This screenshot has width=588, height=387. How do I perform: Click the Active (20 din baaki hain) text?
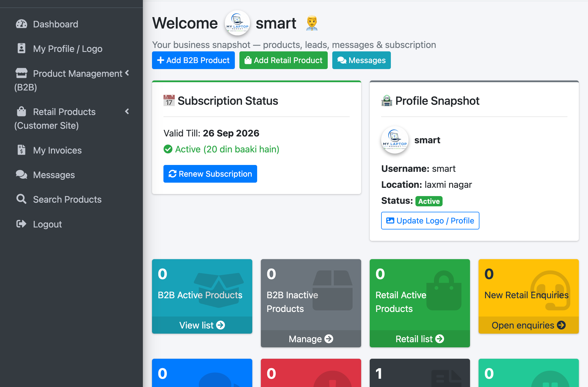tap(227, 149)
